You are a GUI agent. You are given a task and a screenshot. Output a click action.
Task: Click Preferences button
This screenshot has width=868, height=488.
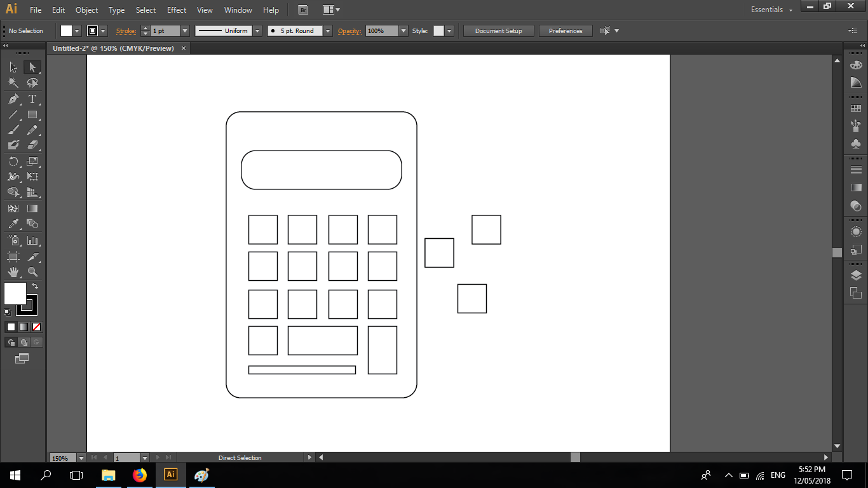[x=566, y=30]
